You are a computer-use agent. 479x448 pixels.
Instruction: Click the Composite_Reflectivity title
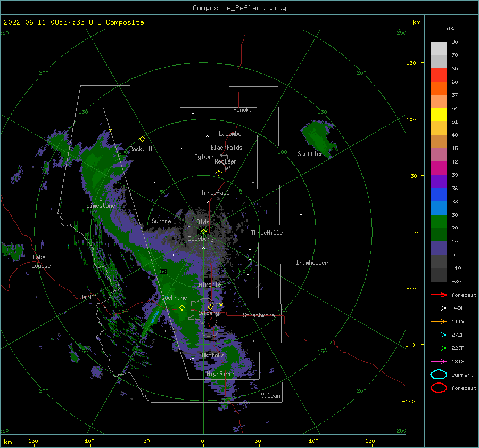tap(240, 8)
